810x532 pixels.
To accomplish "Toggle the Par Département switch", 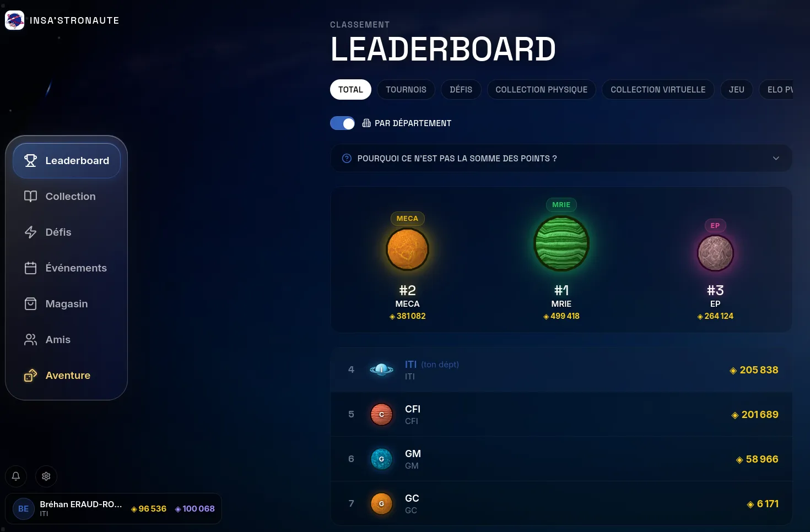I will [x=342, y=123].
